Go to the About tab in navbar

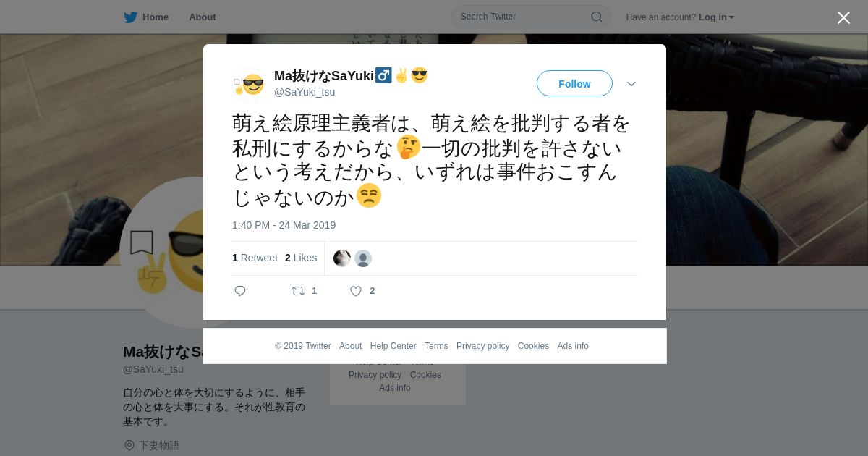pos(203,17)
